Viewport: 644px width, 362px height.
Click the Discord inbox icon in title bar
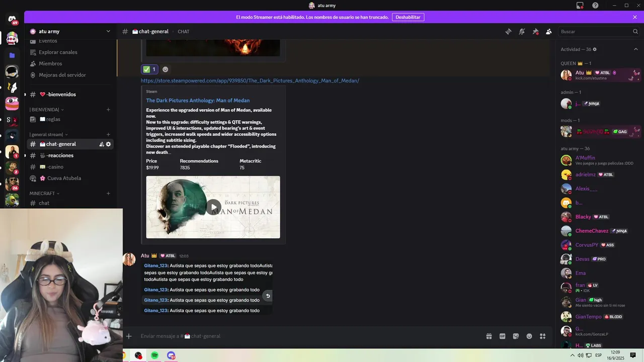(580, 6)
